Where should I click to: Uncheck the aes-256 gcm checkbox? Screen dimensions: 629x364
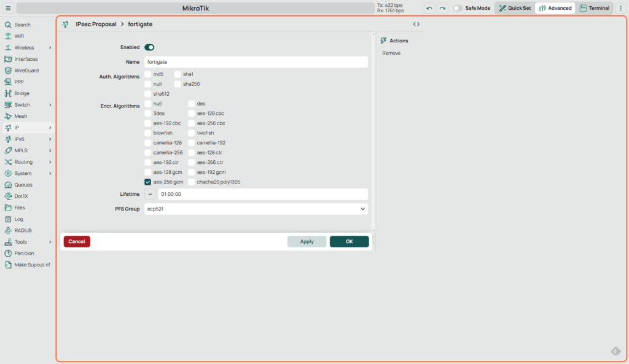pos(147,182)
